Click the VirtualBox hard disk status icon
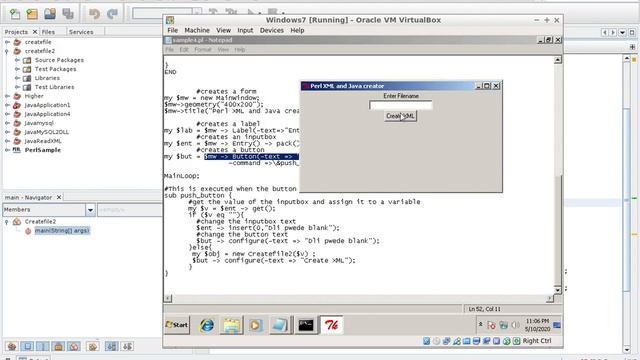The height and width of the screenshot is (360, 640). pos(427,341)
